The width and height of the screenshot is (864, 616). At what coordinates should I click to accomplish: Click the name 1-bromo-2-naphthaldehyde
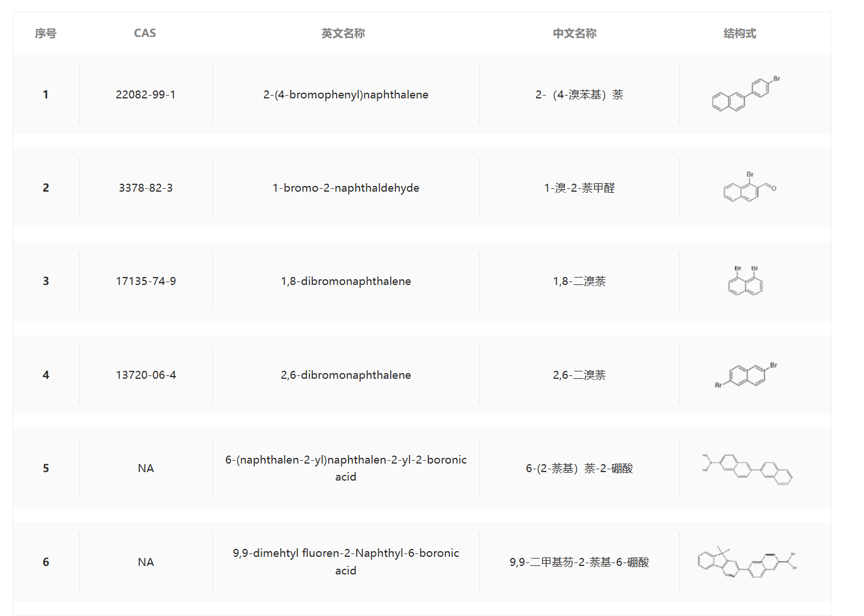coord(346,188)
